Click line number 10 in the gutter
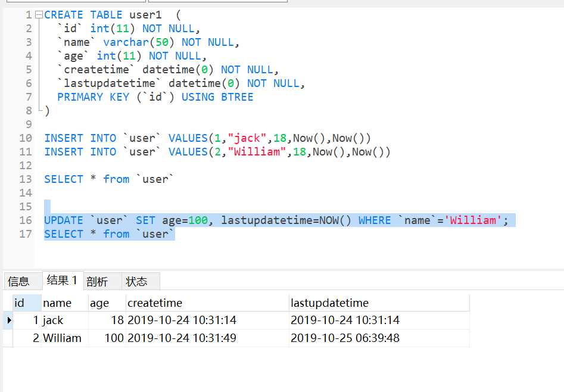The width and height of the screenshot is (564, 392). coord(26,138)
